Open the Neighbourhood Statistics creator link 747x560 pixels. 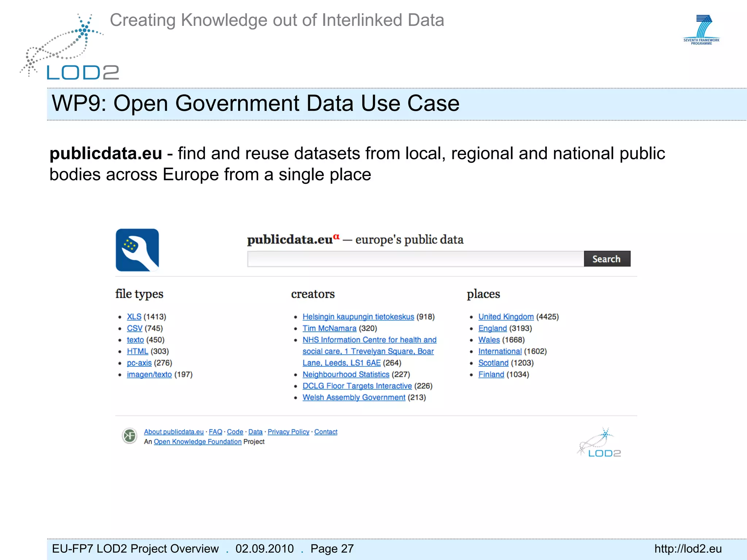point(346,374)
